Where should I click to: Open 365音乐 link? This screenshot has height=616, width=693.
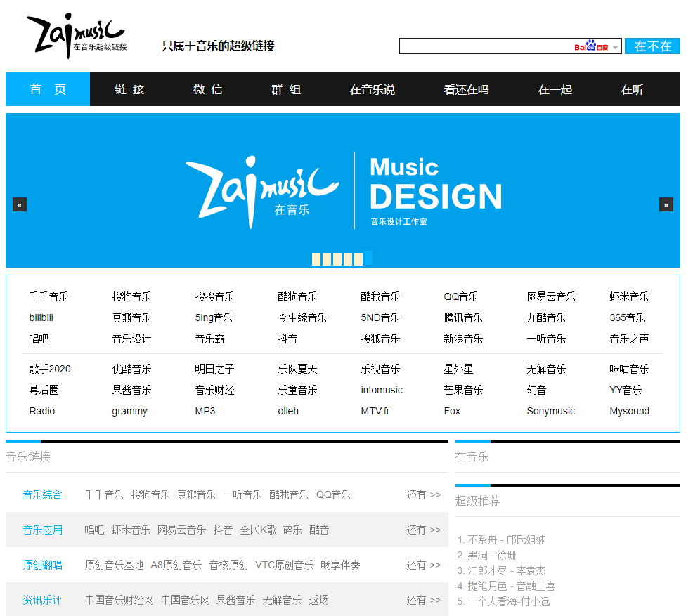628,318
